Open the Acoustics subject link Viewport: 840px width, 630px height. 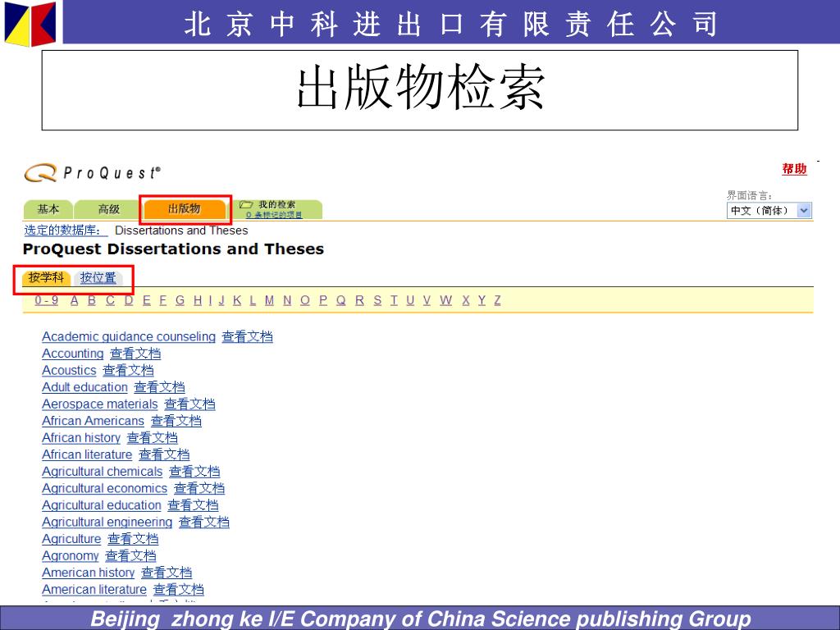tap(69, 371)
